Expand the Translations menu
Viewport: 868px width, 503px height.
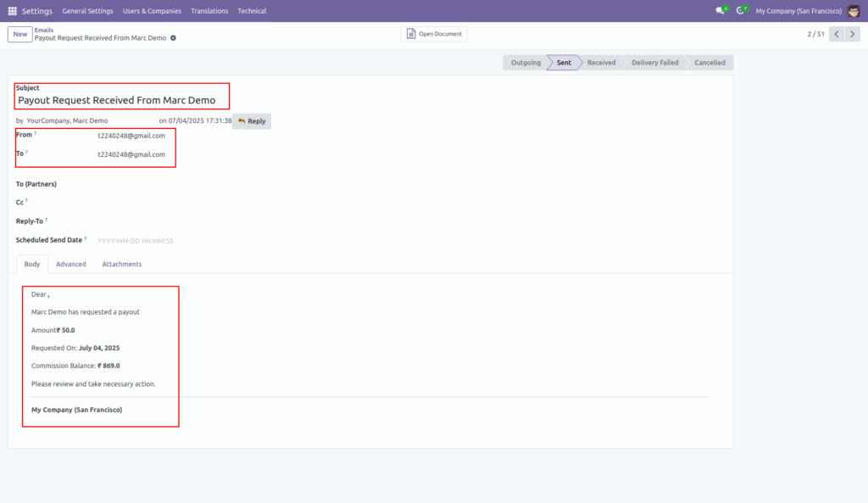pyautogui.click(x=209, y=10)
